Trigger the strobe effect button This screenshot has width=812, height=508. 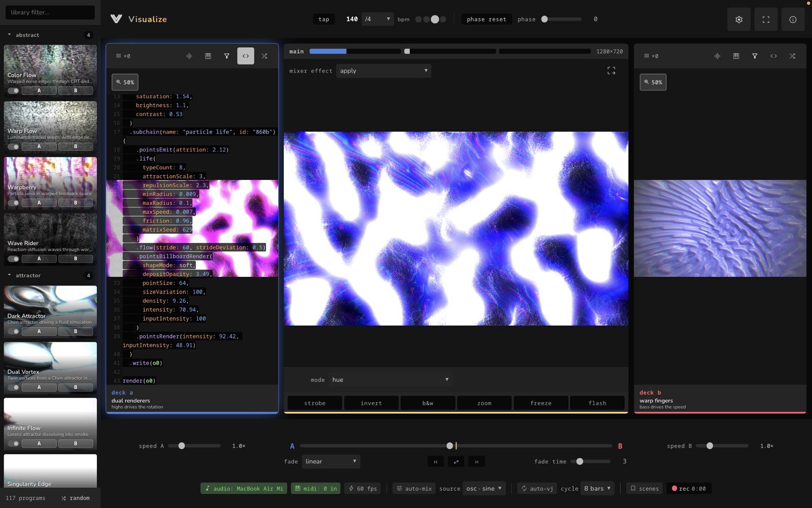(x=315, y=403)
